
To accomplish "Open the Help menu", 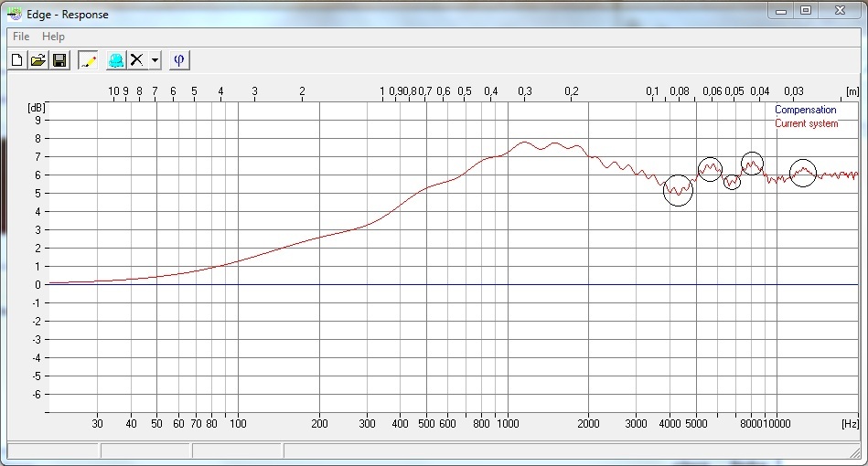I will click(x=53, y=37).
